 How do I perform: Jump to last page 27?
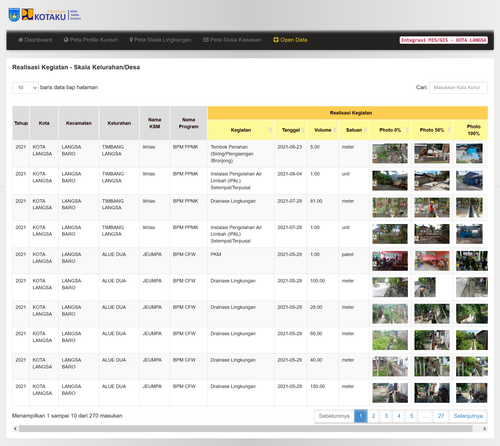point(441,416)
